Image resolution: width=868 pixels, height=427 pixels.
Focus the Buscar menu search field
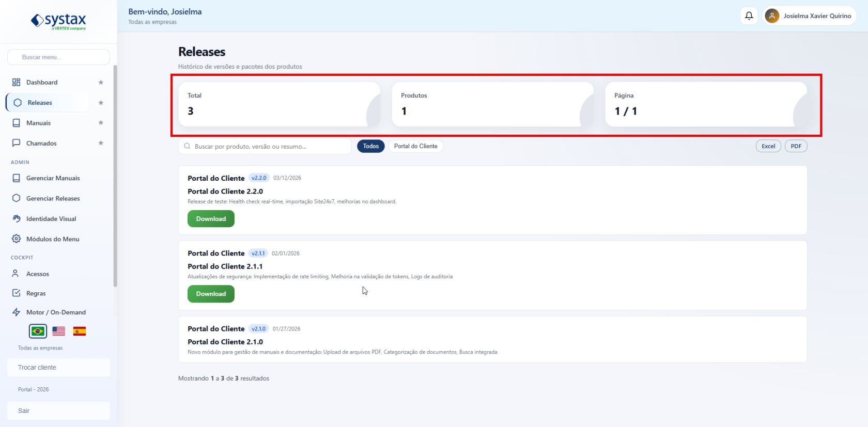click(58, 57)
